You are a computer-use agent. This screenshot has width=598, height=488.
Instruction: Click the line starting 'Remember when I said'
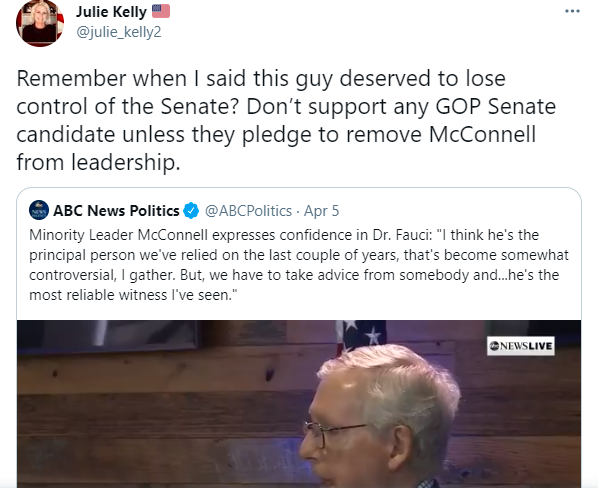[261, 79]
